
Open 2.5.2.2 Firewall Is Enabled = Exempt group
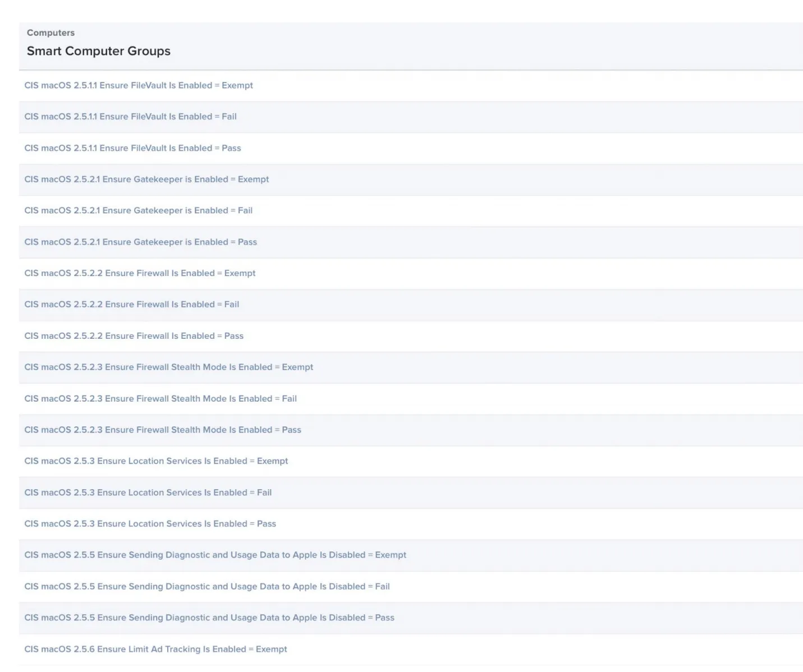pos(140,273)
